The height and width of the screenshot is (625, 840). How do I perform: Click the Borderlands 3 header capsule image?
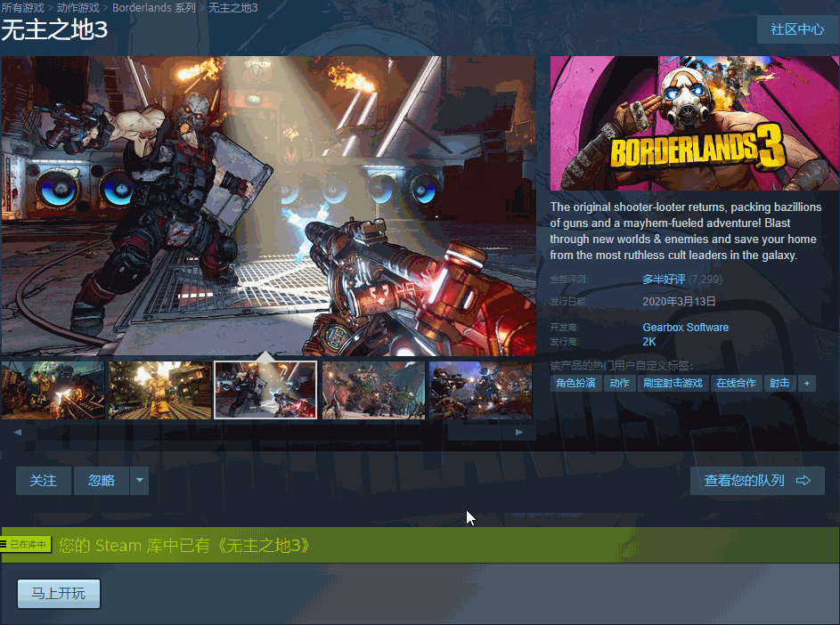[695, 123]
